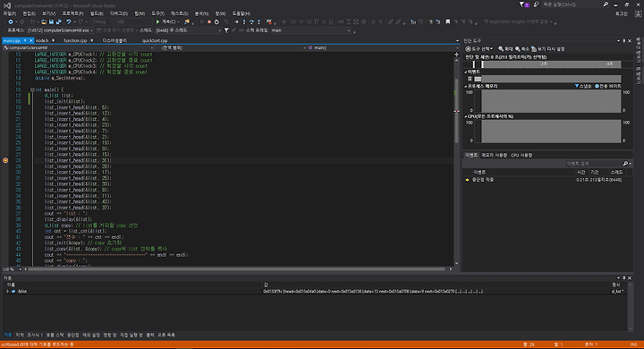This screenshot has height=349, width=644.
Task: Select the breakpoint hit event row
Action: pyautogui.click(x=547, y=180)
